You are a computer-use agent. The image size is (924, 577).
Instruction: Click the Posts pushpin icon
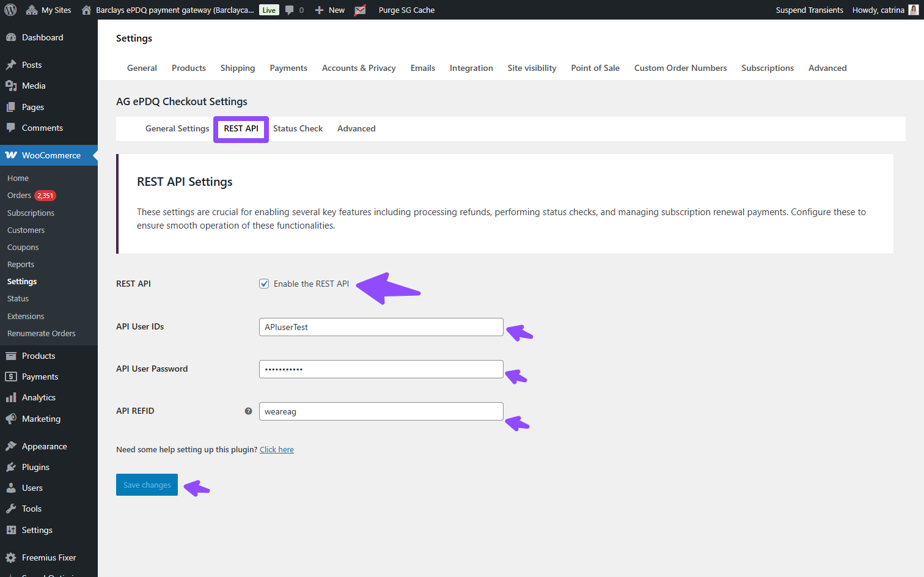point(11,65)
